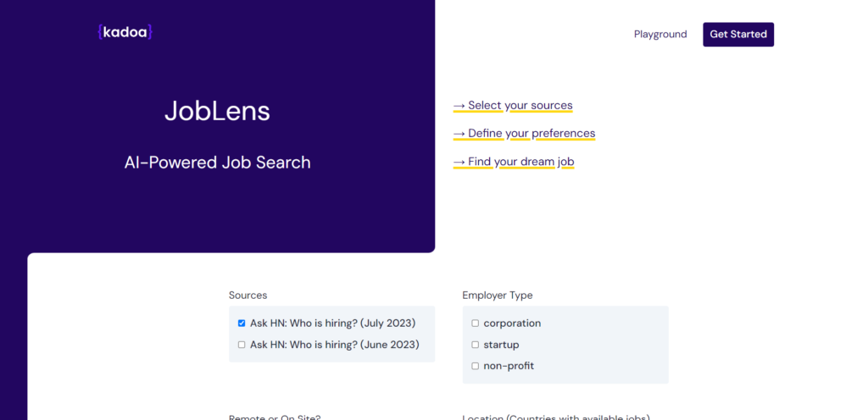Select the non-profit employer checkbox
Image resolution: width=868 pixels, height=420 pixels.
tap(476, 366)
